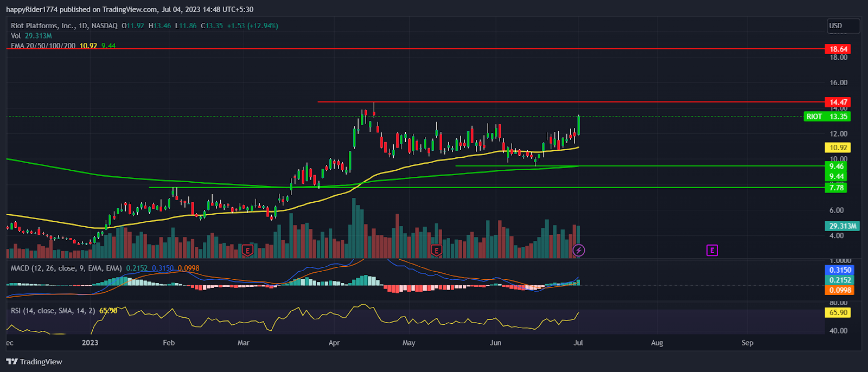Click the May label on time axis
The image size is (868, 372).
pos(409,343)
